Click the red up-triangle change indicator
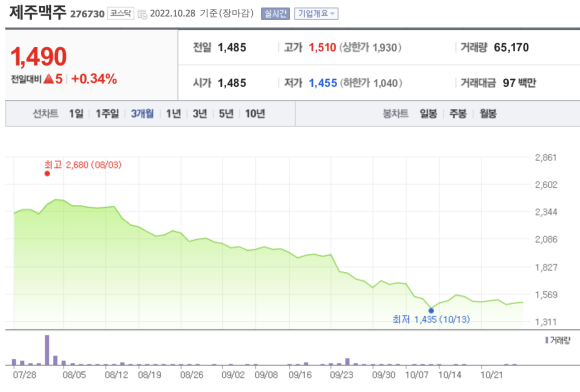 pyautogui.click(x=48, y=79)
